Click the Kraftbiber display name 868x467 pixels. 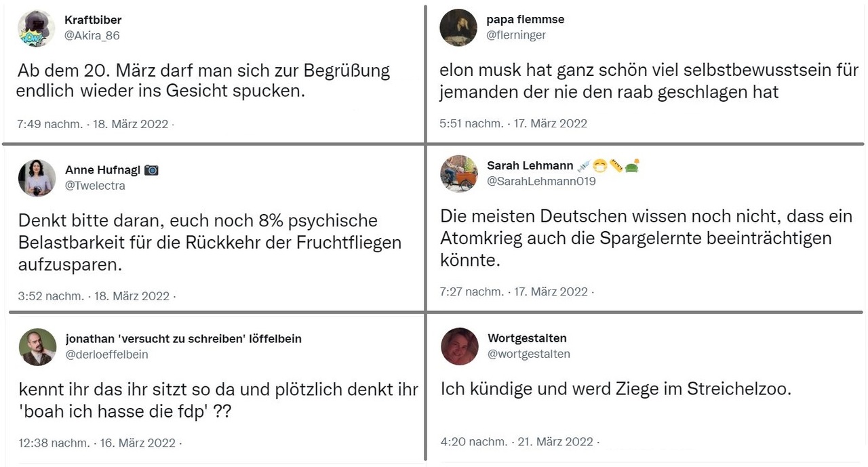click(93, 20)
